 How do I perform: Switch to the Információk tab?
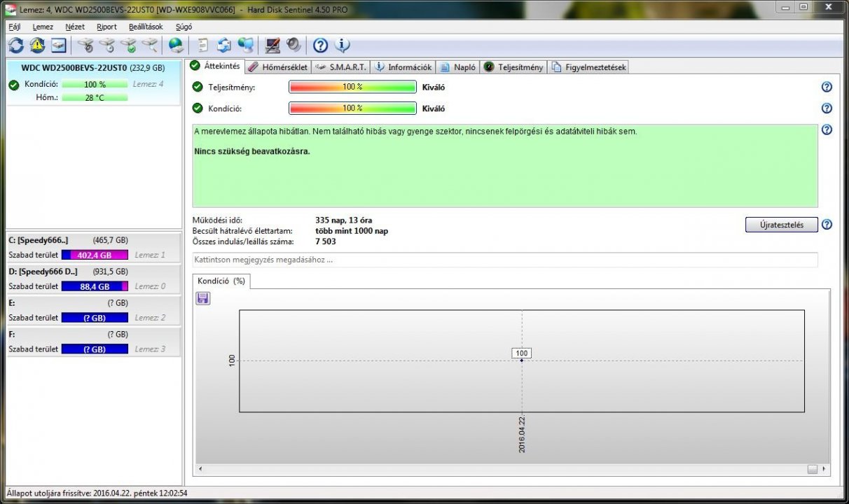[403, 67]
